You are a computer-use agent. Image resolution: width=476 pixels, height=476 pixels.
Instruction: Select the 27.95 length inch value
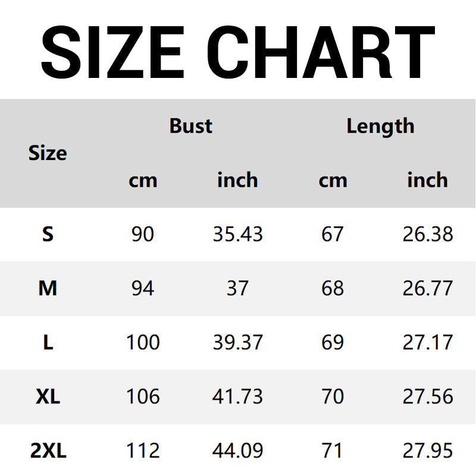coord(427,451)
